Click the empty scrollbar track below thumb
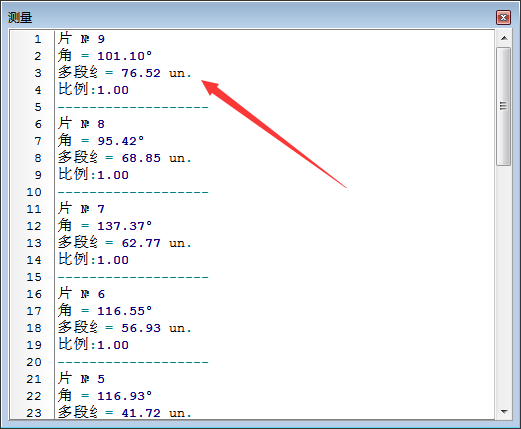521x429 pixels. 504,285
